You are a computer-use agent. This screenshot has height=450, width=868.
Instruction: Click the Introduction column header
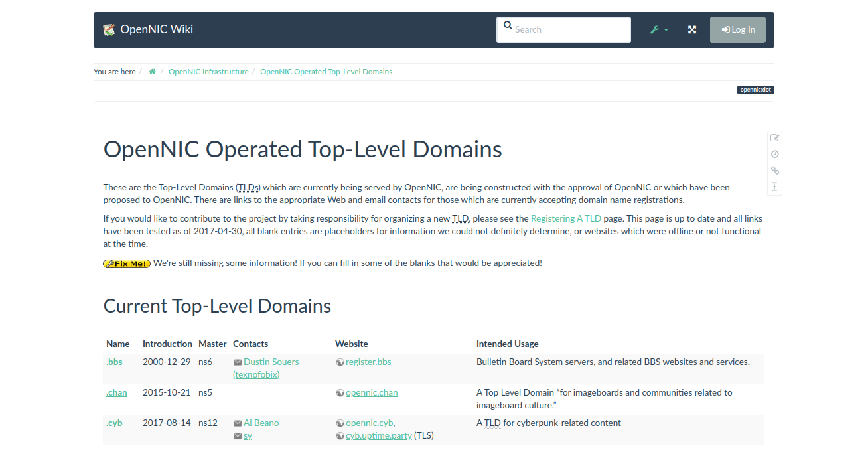[x=167, y=344]
